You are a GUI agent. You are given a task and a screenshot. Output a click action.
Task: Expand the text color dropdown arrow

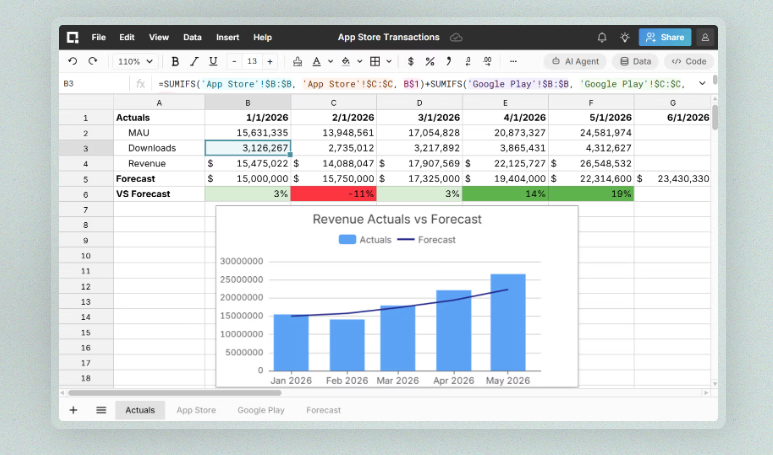tap(330, 62)
